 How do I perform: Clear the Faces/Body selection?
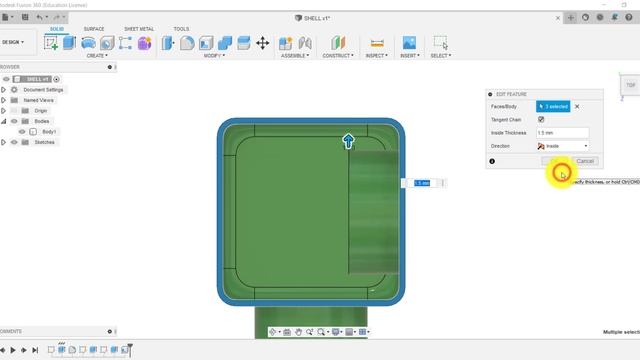point(577,107)
